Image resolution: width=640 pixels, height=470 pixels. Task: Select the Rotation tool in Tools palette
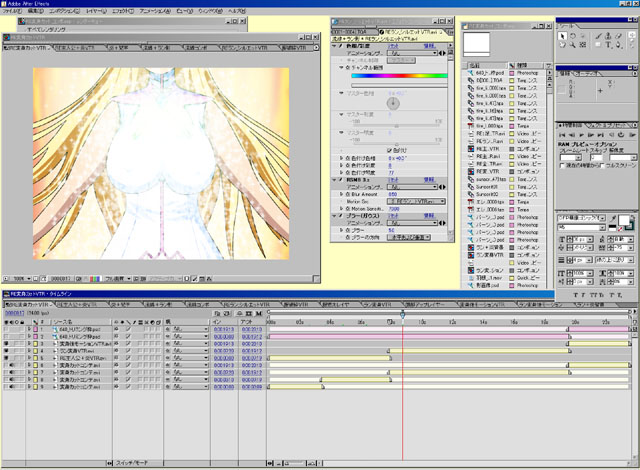[573, 36]
